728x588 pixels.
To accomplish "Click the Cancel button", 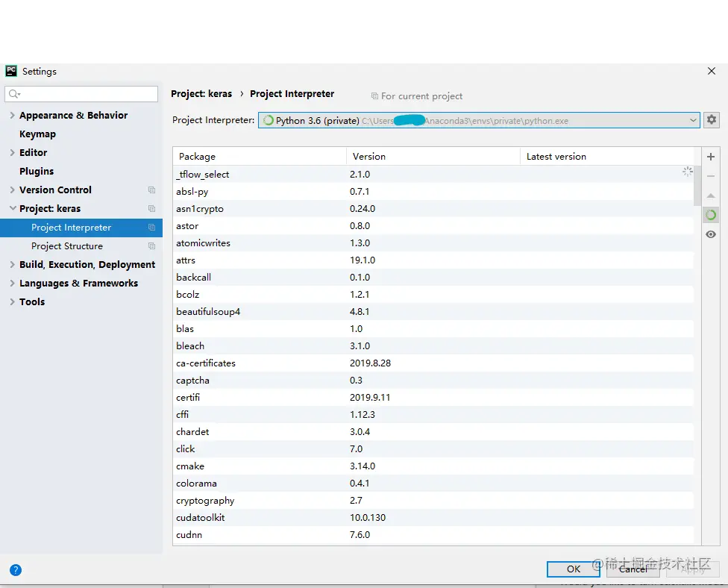I will coord(633,569).
